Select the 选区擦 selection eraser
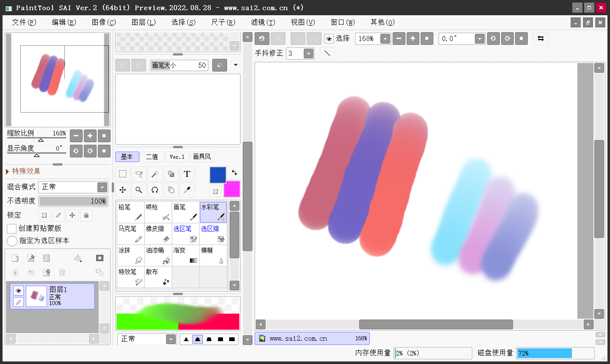 tap(213, 234)
